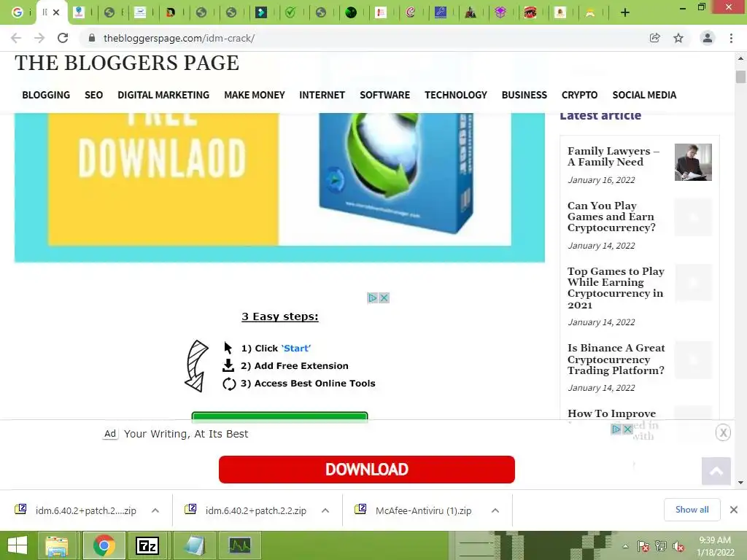The height and width of the screenshot is (560, 747).
Task: Open the BUSINESS category
Action: [x=524, y=95]
